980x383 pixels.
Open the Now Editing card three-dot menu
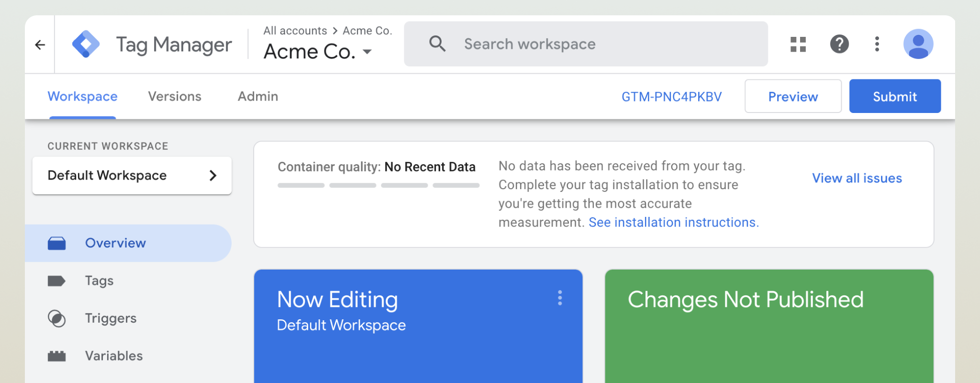(559, 298)
